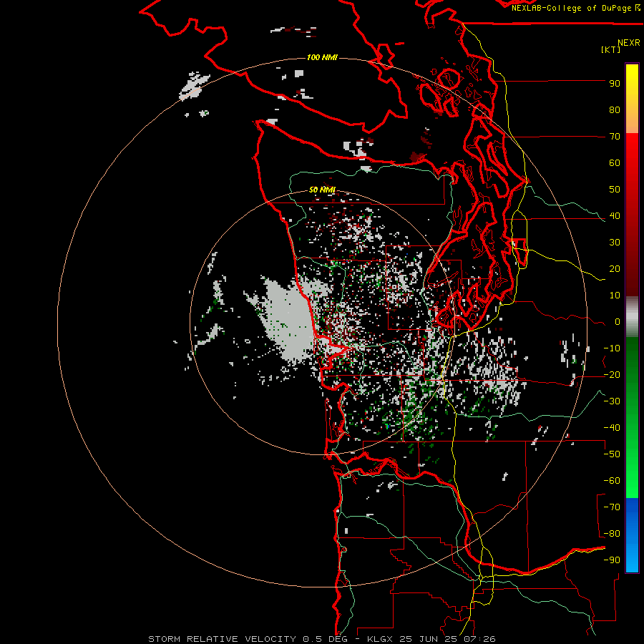Select the positive 50 scale value
The width and height of the screenshot is (644, 644).
click(615, 190)
